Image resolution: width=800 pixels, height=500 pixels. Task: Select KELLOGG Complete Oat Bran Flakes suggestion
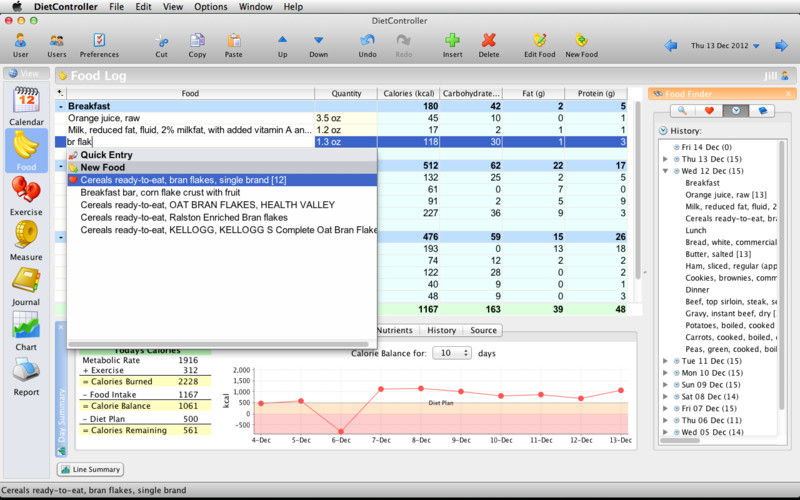click(x=222, y=230)
